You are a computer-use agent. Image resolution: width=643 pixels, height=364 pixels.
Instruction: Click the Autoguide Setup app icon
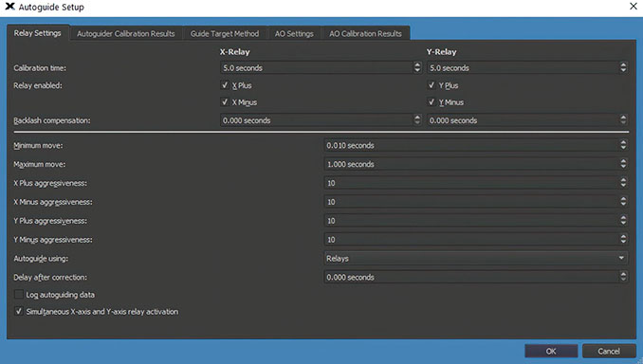[x=9, y=7]
